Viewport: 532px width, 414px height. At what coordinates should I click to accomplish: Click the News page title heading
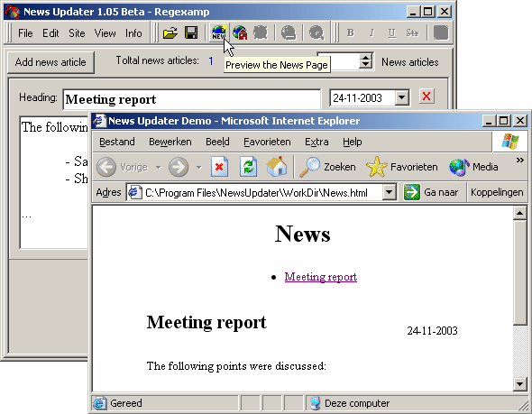click(302, 235)
